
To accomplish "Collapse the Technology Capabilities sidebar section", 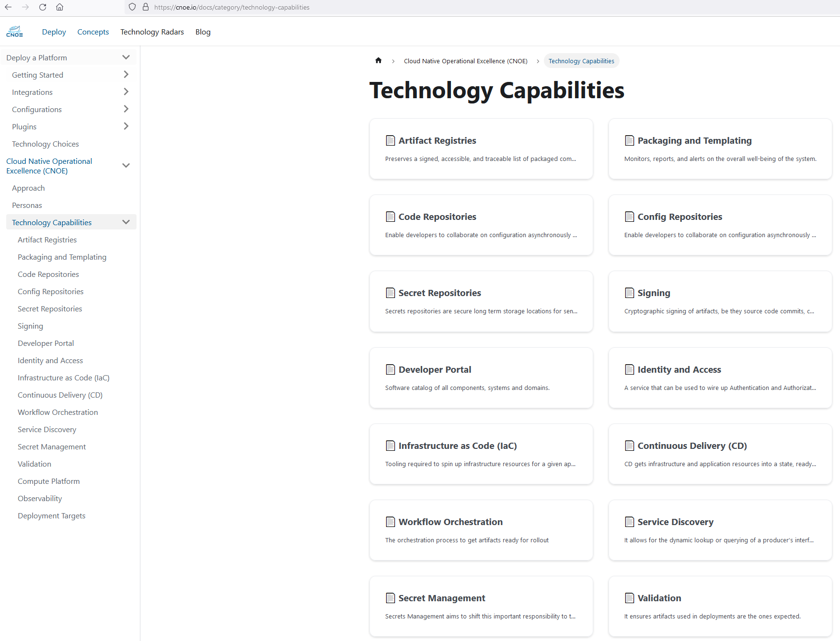I will coord(126,222).
